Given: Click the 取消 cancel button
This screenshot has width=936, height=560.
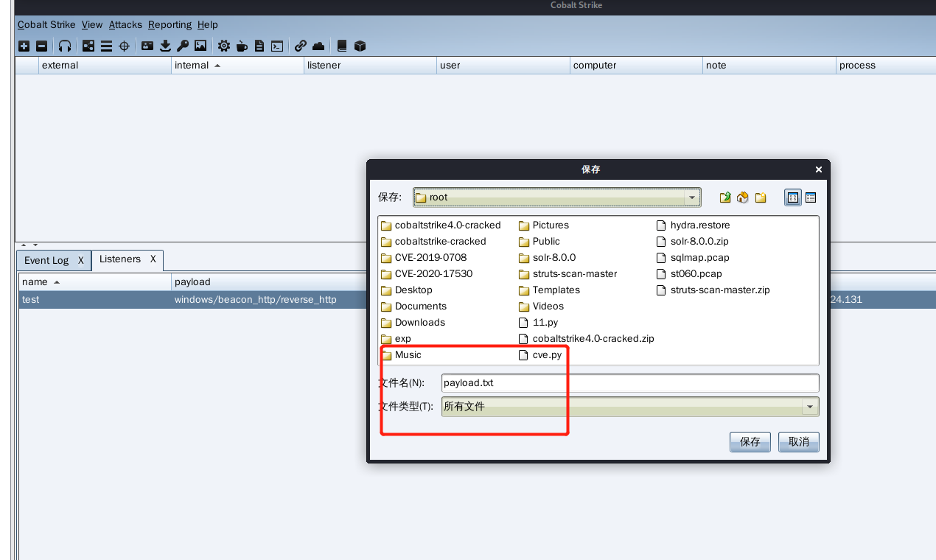Looking at the screenshot, I should pos(799,442).
